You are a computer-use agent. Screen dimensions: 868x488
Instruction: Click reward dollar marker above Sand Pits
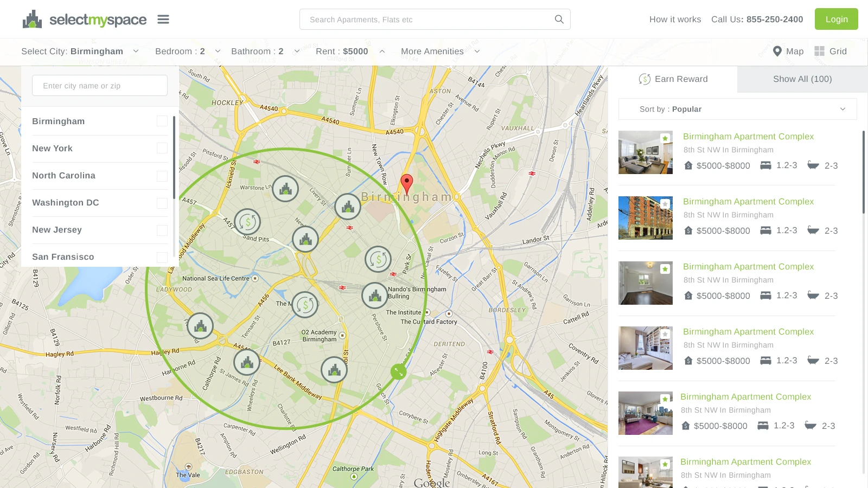point(247,222)
